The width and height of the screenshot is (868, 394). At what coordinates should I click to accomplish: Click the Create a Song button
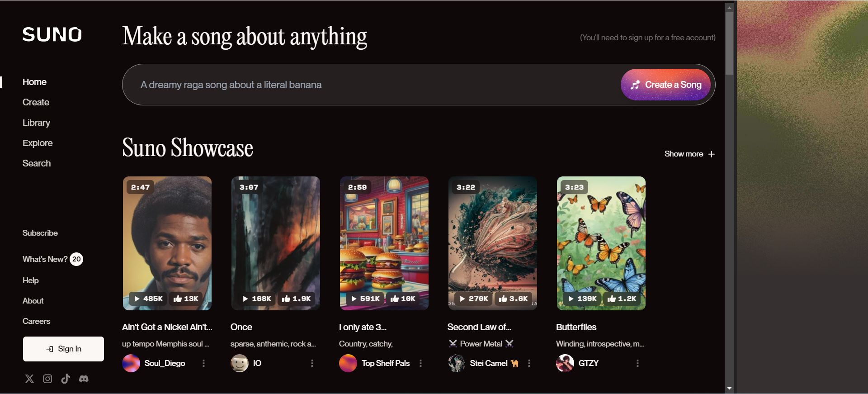pyautogui.click(x=665, y=85)
